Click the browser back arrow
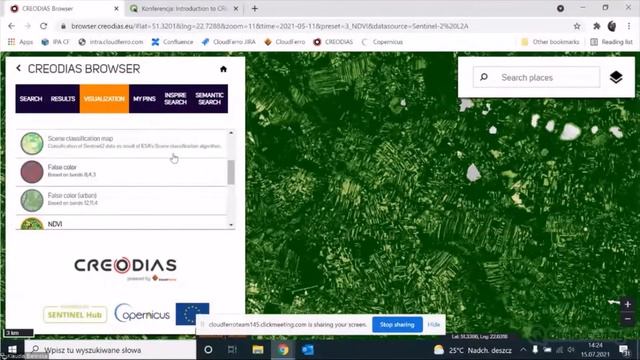Screen dimensions: 640x360 tap(11, 26)
